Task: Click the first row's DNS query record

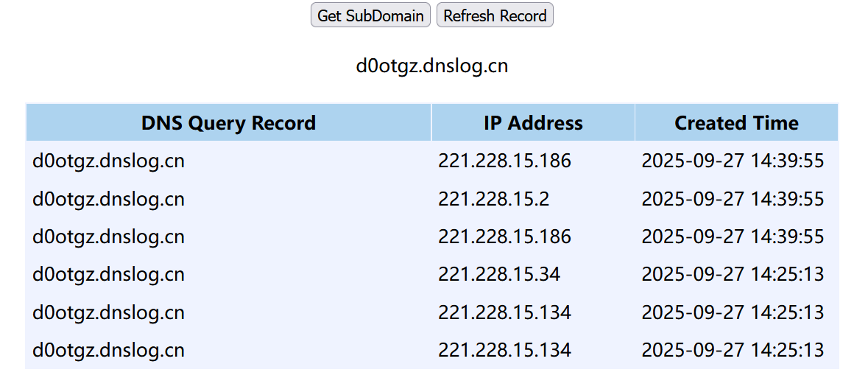Action: (x=108, y=161)
